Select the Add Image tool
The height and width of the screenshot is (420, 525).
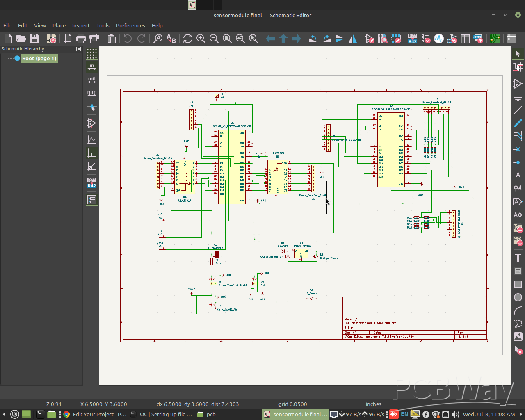point(518,337)
